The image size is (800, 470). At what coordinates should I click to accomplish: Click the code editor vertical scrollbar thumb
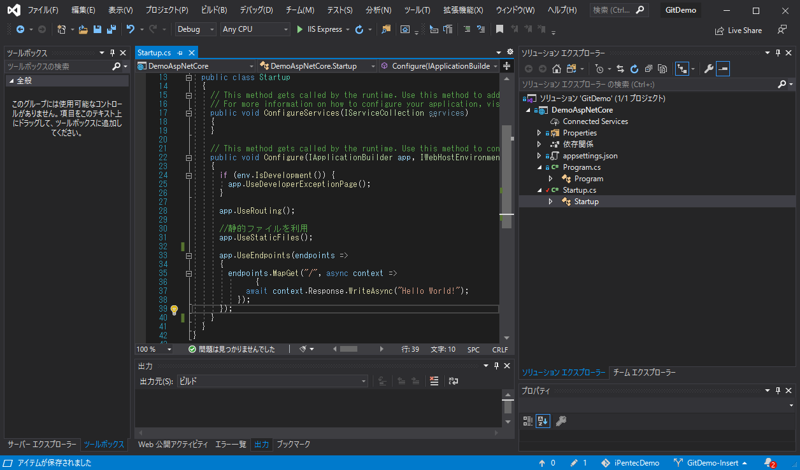pyautogui.click(x=507, y=177)
